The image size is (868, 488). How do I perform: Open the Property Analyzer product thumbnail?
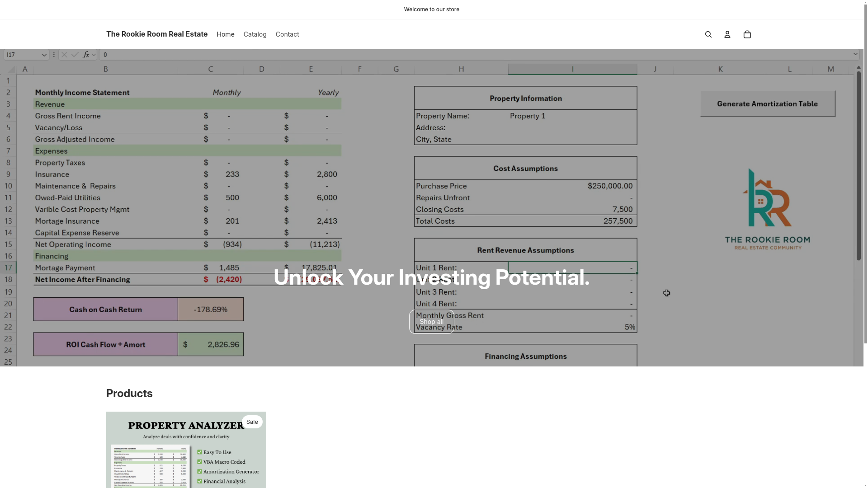coord(186,450)
